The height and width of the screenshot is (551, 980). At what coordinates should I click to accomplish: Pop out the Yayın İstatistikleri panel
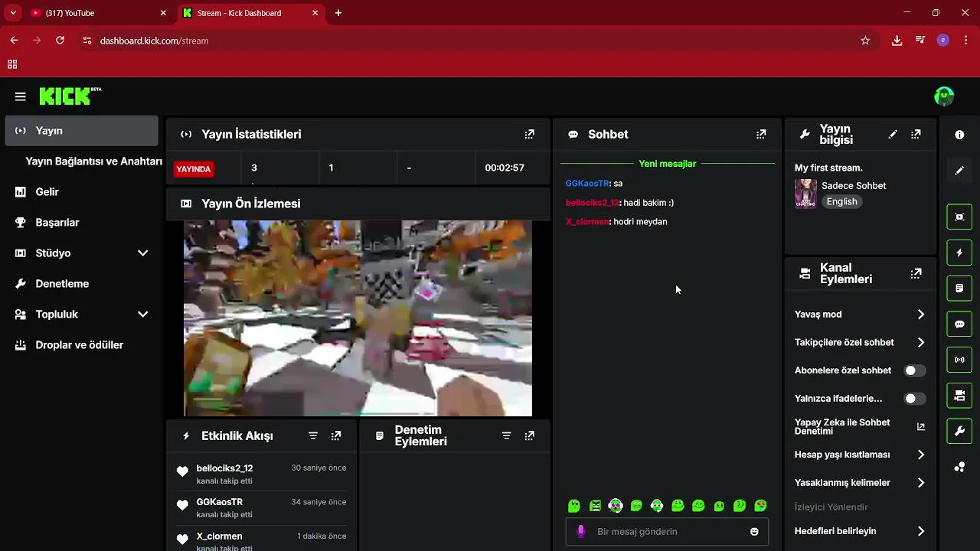coord(529,134)
